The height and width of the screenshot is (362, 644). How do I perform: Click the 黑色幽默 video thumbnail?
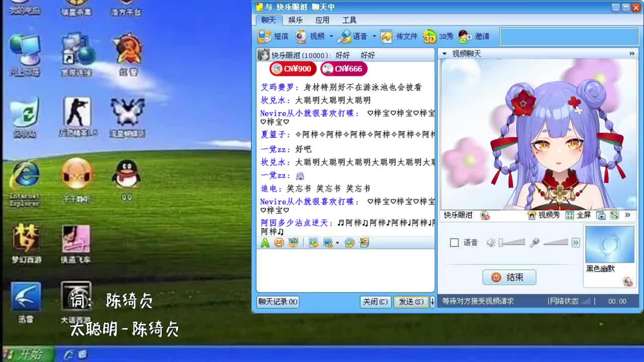point(609,244)
